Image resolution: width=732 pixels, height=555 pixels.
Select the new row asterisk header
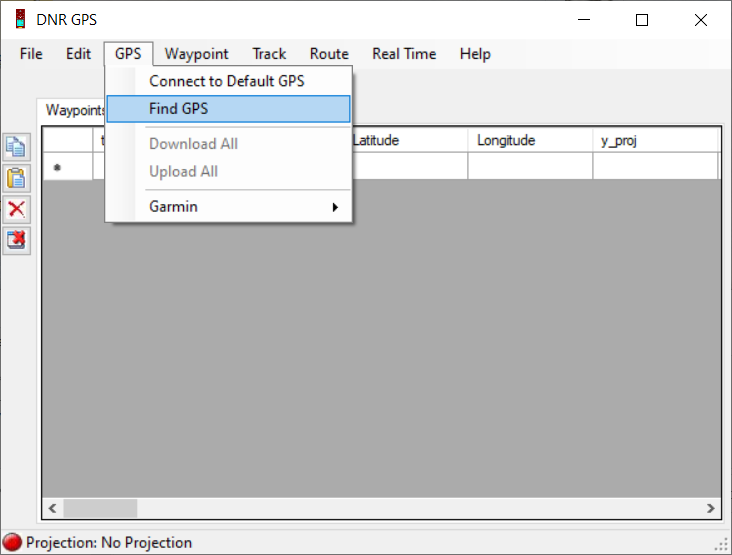(68, 166)
